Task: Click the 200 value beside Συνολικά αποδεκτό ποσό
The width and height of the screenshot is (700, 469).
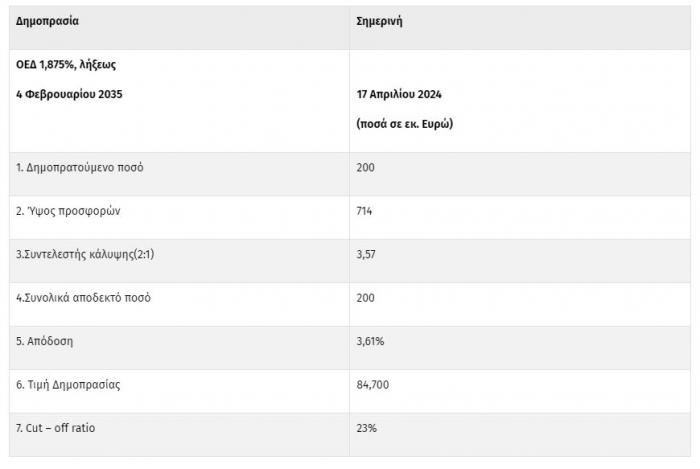Action: click(x=366, y=298)
